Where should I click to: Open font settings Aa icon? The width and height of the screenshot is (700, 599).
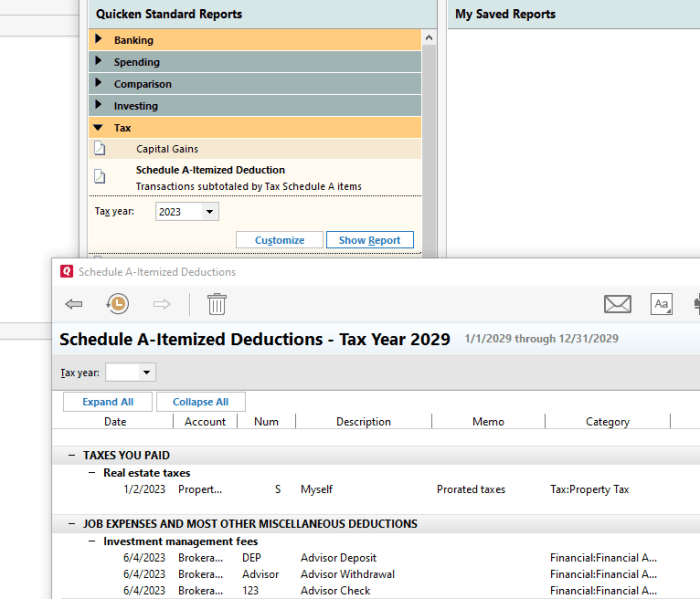(x=661, y=304)
